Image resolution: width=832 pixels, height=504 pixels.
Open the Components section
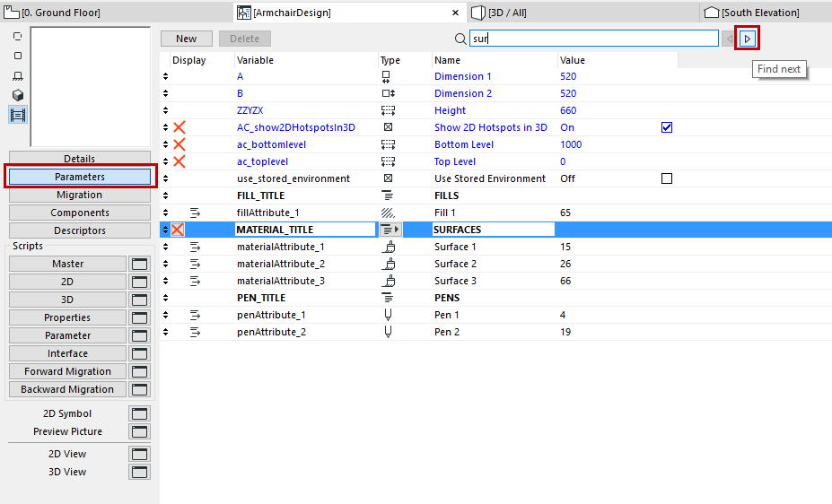[x=80, y=213]
